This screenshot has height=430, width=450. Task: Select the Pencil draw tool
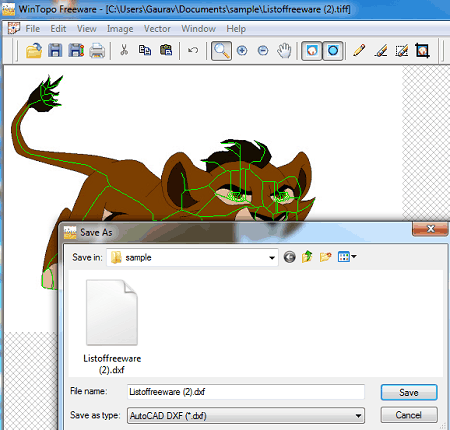point(359,51)
